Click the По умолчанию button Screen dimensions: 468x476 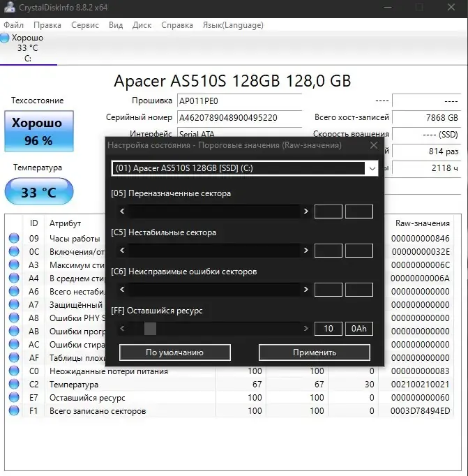pyautogui.click(x=174, y=352)
